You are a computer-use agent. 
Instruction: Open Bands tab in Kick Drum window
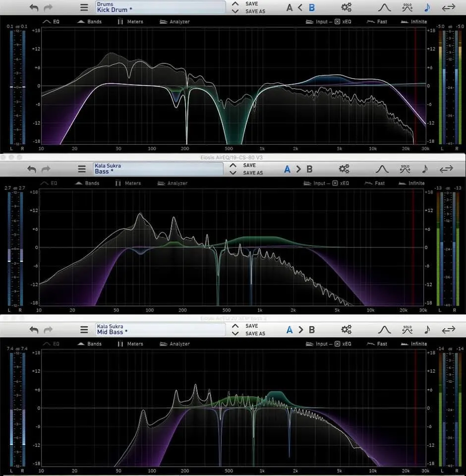[89, 21]
